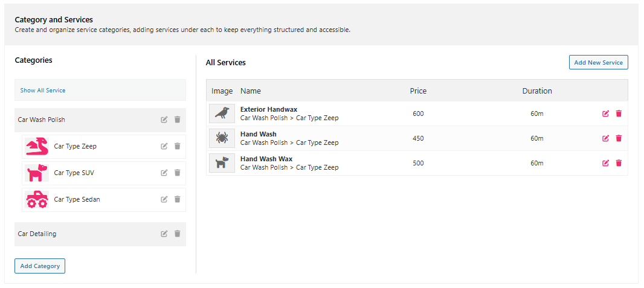The image size is (644, 288).
Task: Edit the Car Type SUV subcategory
Action: [x=164, y=173]
